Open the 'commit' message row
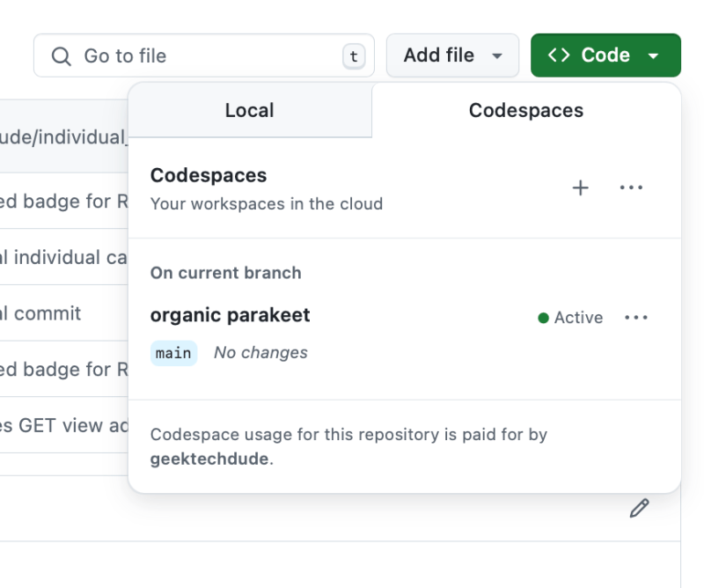The image size is (704, 588). pyautogui.click(x=40, y=313)
